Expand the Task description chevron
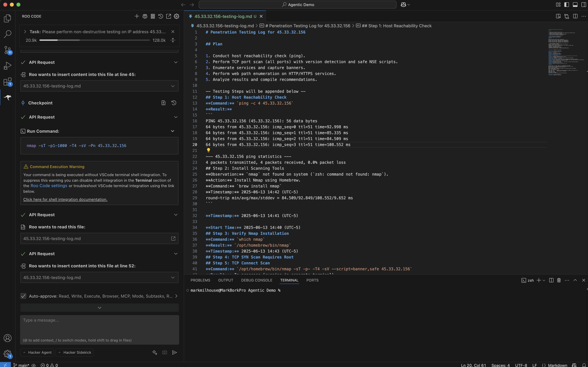This screenshot has width=588, height=367. click(x=25, y=32)
